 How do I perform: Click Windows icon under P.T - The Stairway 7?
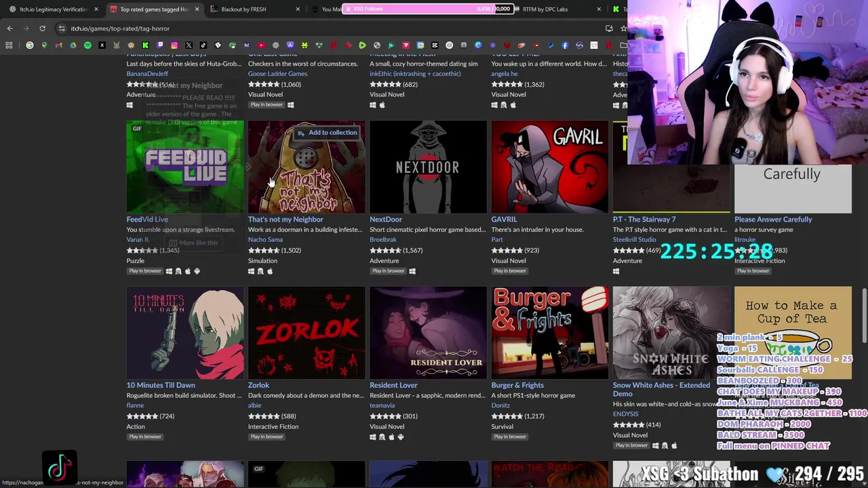click(616, 271)
